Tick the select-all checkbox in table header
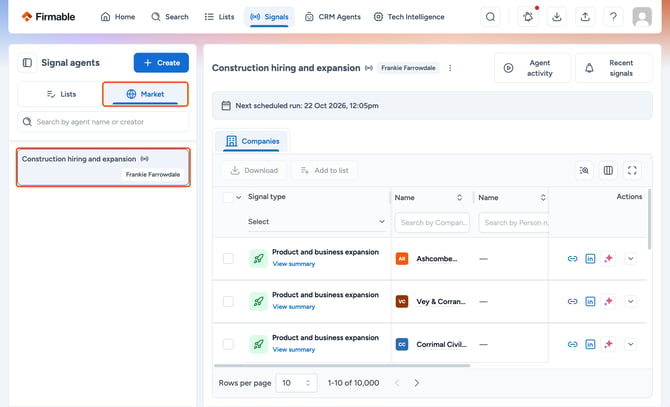This screenshot has width=670, height=407. [228, 197]
